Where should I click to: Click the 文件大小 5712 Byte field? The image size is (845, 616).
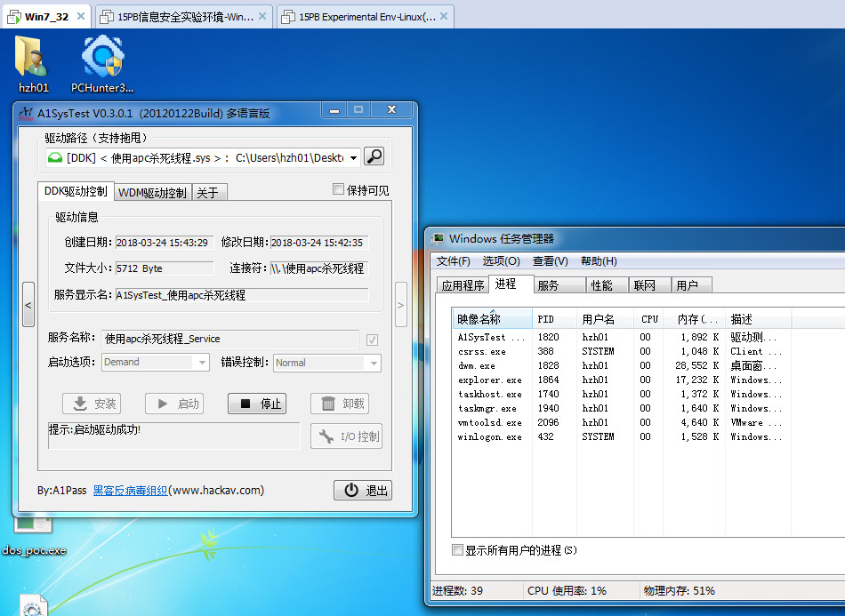point(165,268)
